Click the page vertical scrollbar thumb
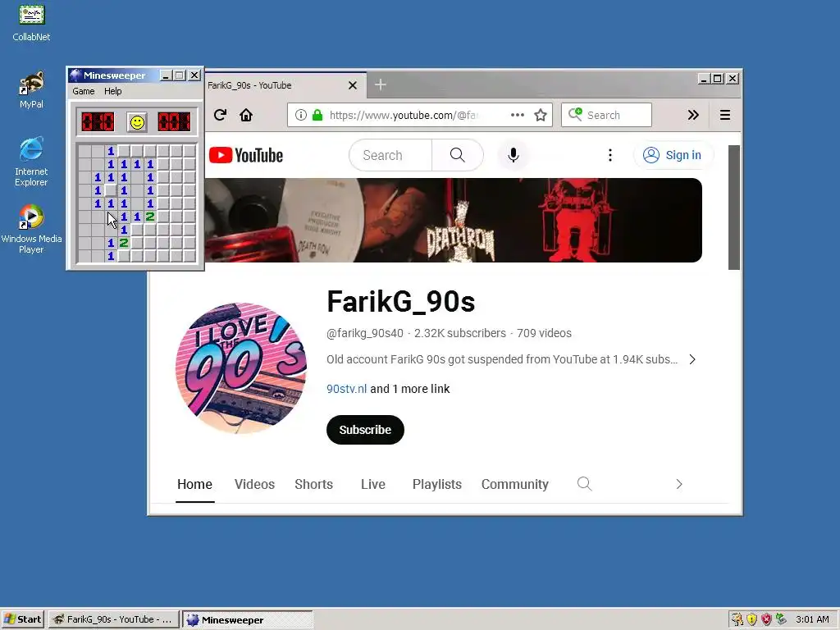This screenshot has width=840, height=630. tap(734, 208)
